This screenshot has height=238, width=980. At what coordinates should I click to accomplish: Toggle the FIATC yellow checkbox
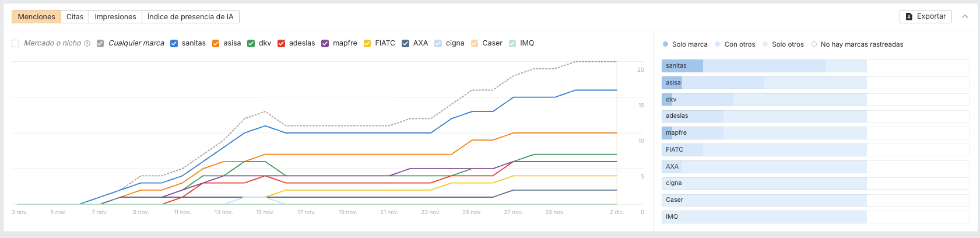point(367,43)
